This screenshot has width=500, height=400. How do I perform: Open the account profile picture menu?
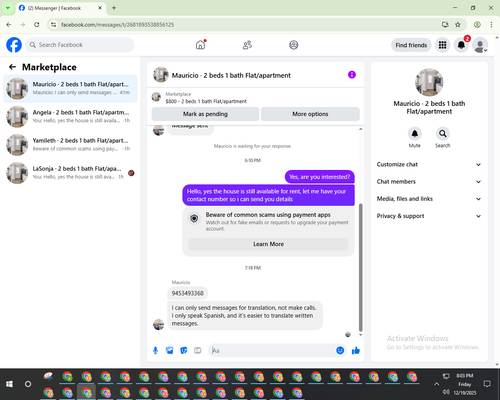point(480,45)
